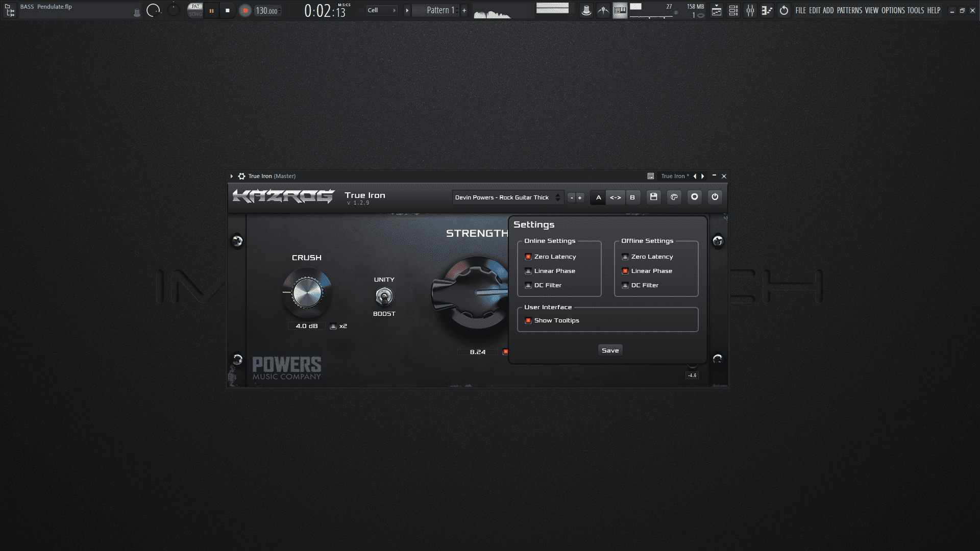The height and width of the screenshot is (551, 980).
Task: Toggle the metronome icon
Action: pos(586,10)
